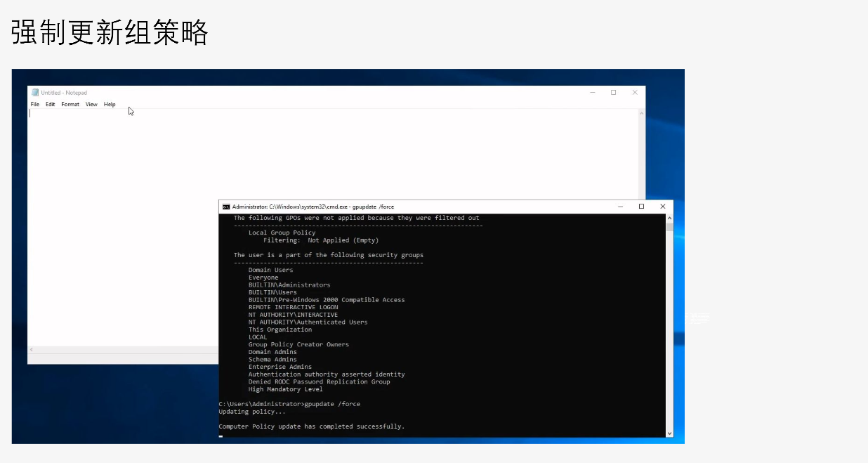868x463 pixels.
Task: Minimize the Untitled Notepad window
Action: [x=592, y=93]
